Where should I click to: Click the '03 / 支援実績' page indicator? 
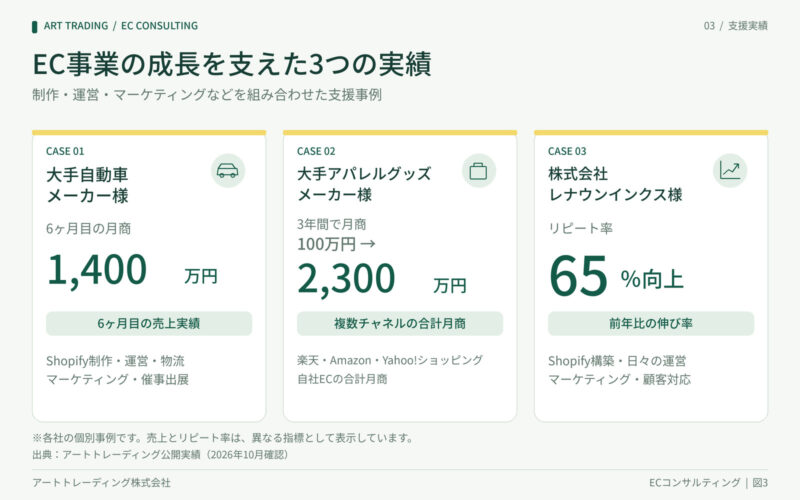(x=736, y=26)
